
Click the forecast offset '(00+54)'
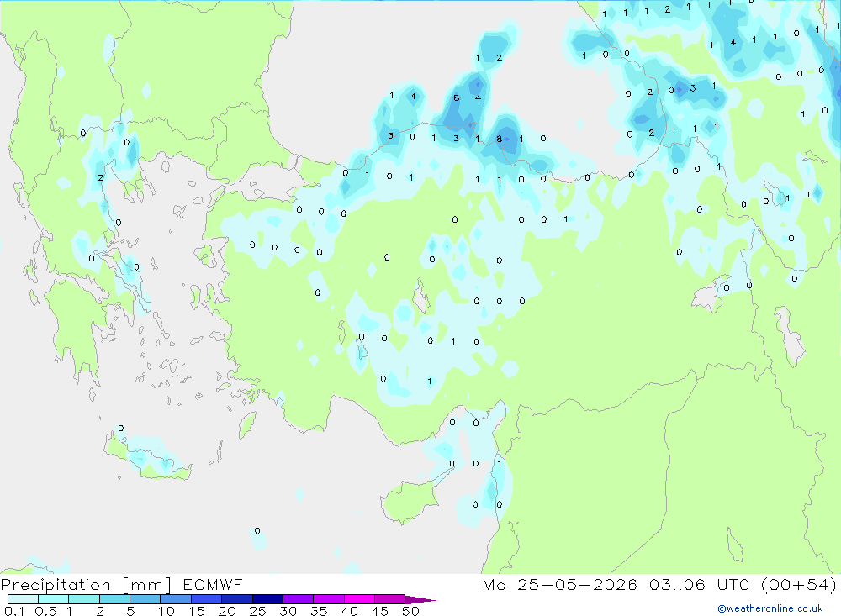pos(799,585)
